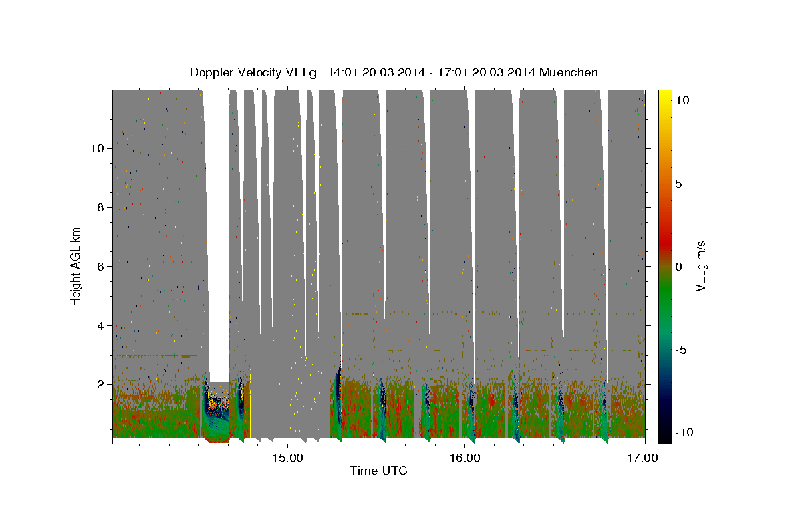Viewport: 798px width, 532px height.
Task: Click the "Time UTC" axis label
Action: point(378,471)
